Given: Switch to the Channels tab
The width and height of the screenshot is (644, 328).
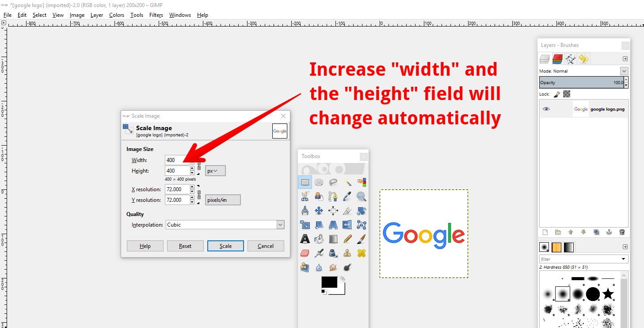Looking at the screenshot, I should pyautogui.click(x=557, y=59).
